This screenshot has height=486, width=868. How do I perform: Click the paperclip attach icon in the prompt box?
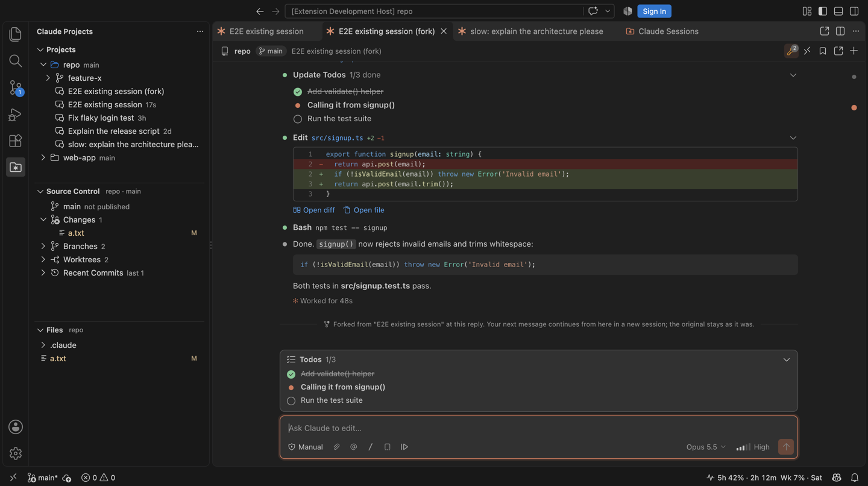pyautogui.click(x=337, y=447)
